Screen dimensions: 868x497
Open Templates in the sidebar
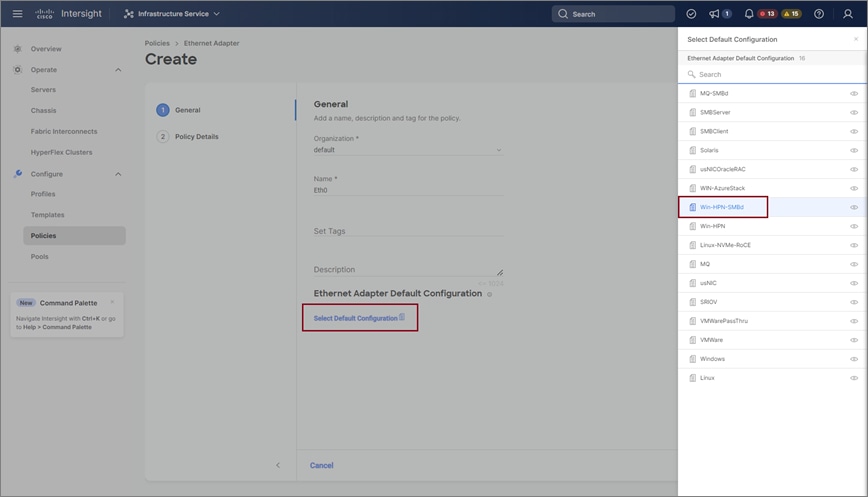(x=47, y=215)
